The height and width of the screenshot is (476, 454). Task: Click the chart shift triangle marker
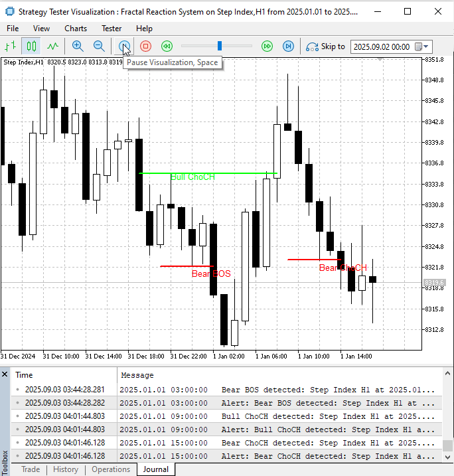pos(380,60)
